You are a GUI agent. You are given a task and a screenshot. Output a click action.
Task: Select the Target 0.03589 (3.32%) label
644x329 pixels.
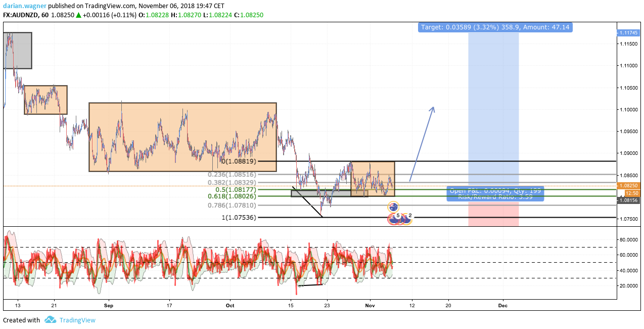[x=495, y=27]
